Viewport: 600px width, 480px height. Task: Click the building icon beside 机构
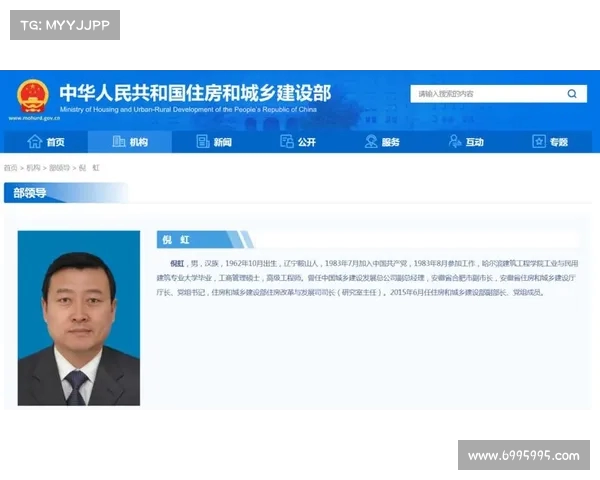point(119,142)
